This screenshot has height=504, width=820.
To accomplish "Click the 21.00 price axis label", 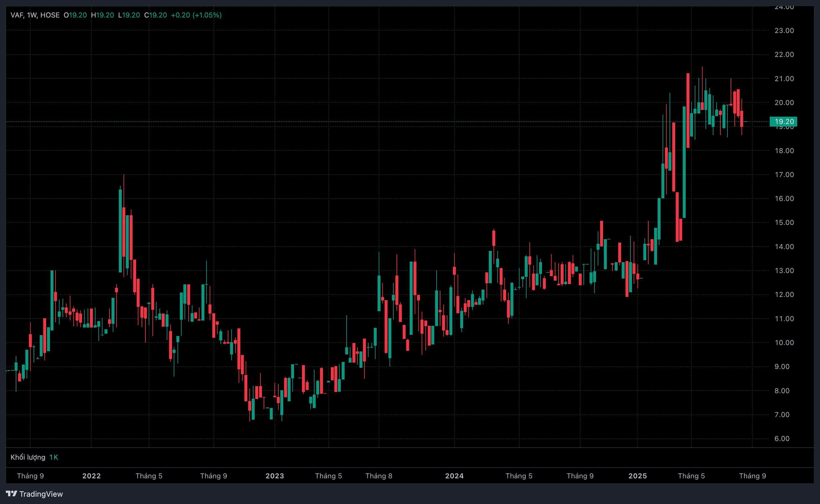I will point(784,79).
